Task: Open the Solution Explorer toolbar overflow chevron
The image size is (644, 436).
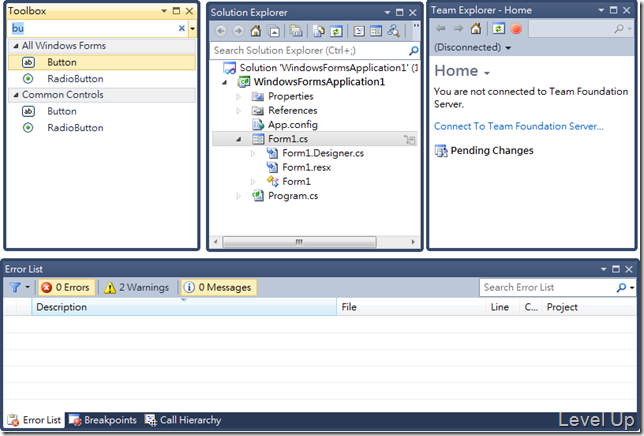Action: click(416, 26)
